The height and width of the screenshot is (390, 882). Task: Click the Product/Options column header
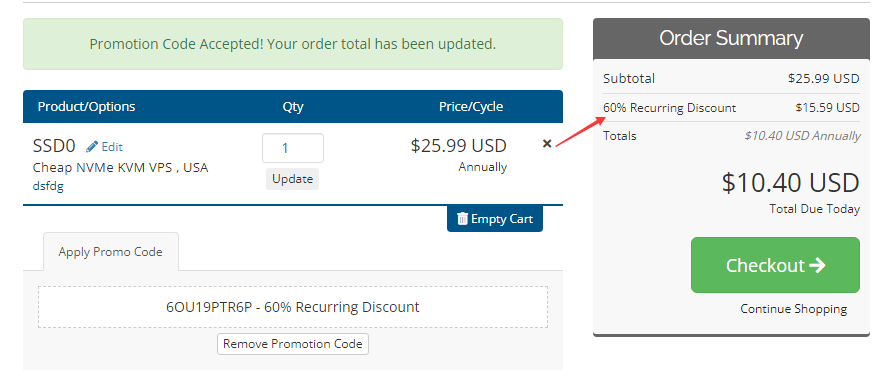click(x=87, y=106)
